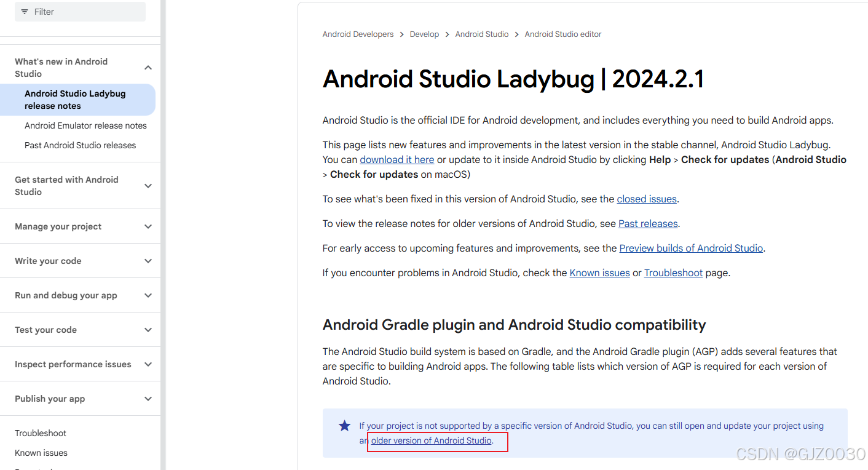
Task: Open the closed issues link
Action: click(647, 199)
